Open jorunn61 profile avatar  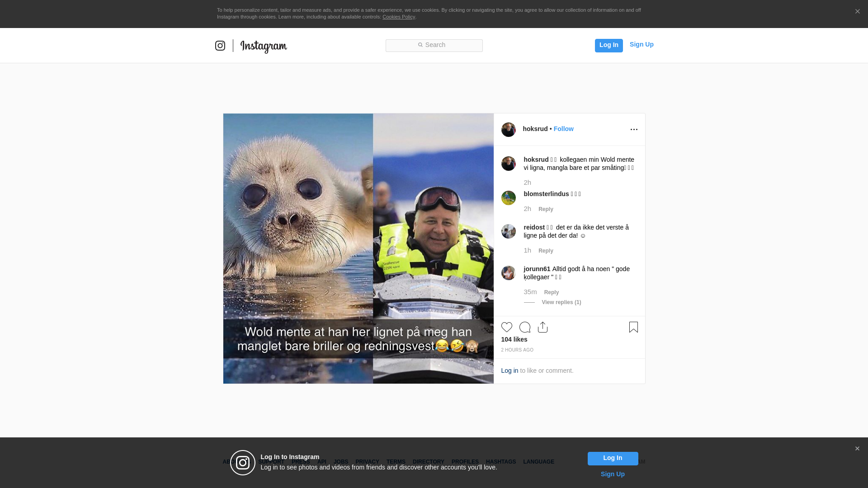coord(509,273)
